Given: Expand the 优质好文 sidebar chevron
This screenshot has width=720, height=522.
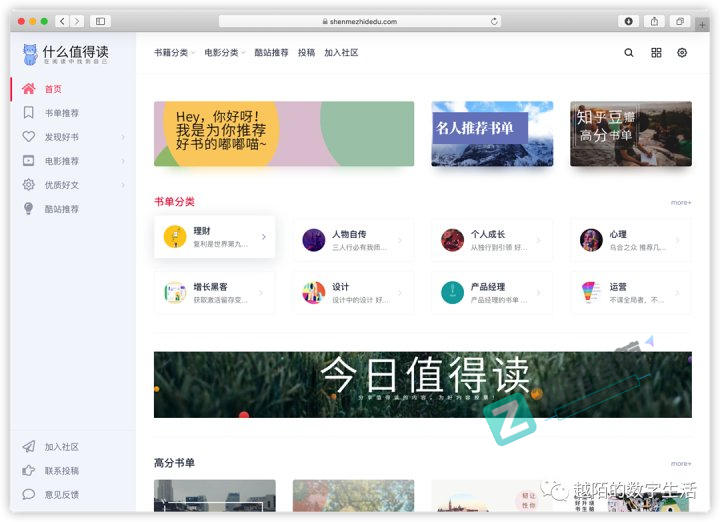Looking at the screenshot, I should point(123,185).
